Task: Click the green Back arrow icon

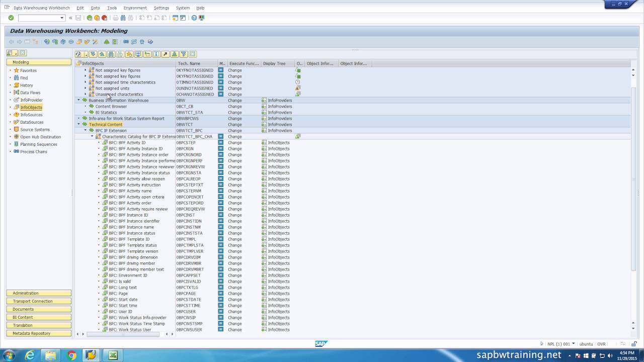Action: coord(90,18)
